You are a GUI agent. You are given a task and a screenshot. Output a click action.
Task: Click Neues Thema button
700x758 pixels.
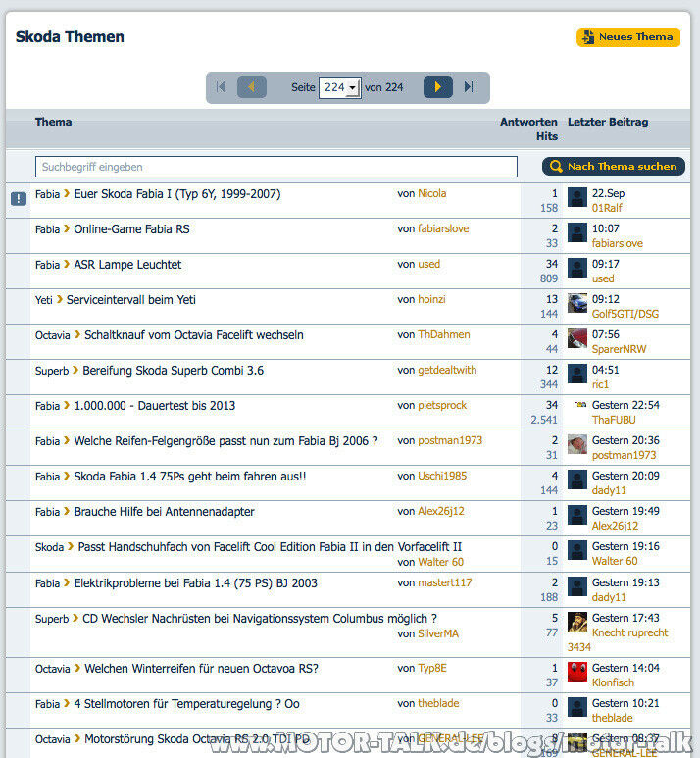628,37
